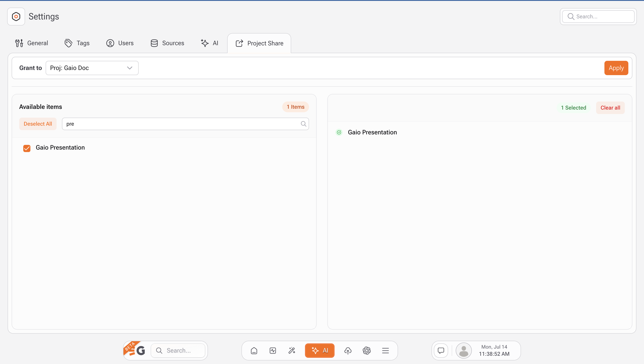
Task: Click the Settings hexagon logo icon
Action: coord(16,17)
